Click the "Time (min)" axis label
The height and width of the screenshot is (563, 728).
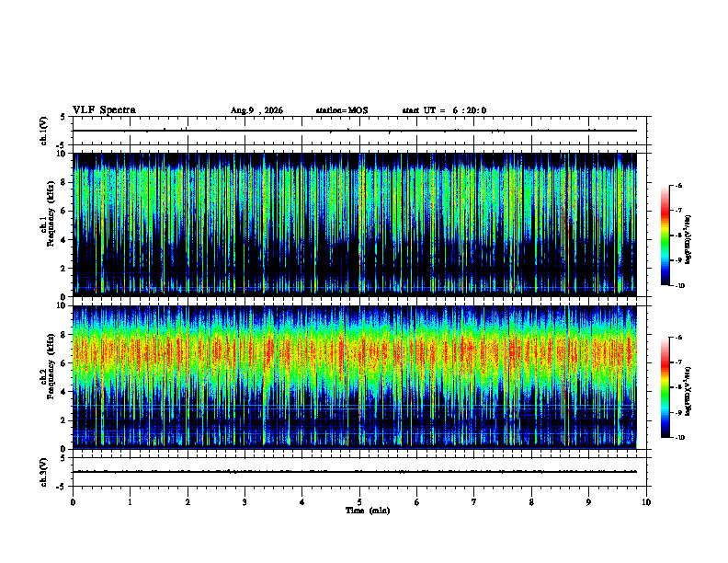tap(368, 511)
